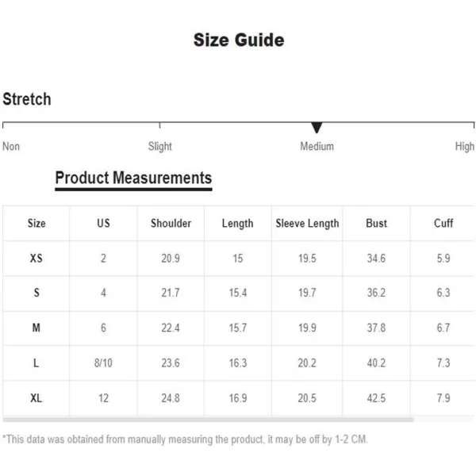Click the M size row label
The image size is (476, 476).
[36, 328]
